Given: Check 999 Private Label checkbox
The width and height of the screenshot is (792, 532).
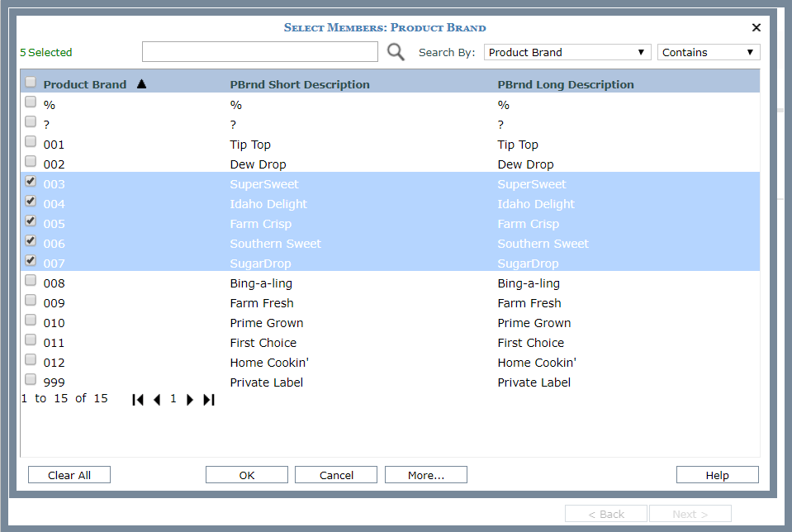Looking at the screenshot, I should coord(31,379).
